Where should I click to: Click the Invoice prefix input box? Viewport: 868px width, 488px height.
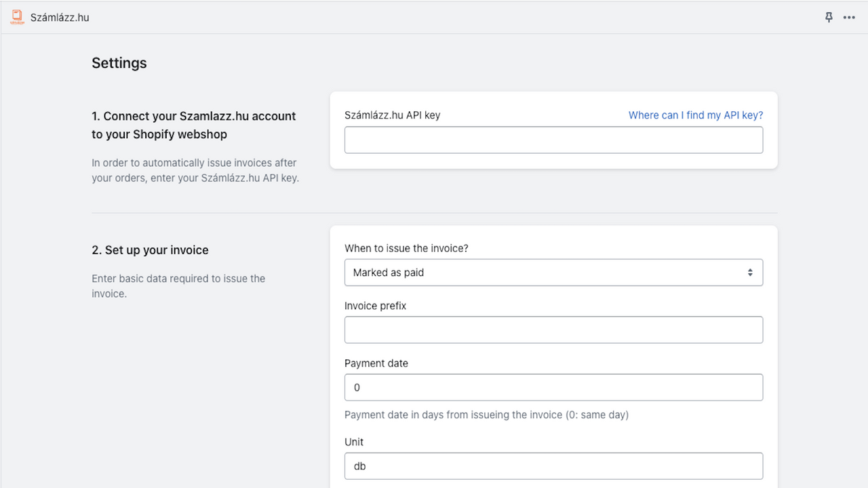553,329
